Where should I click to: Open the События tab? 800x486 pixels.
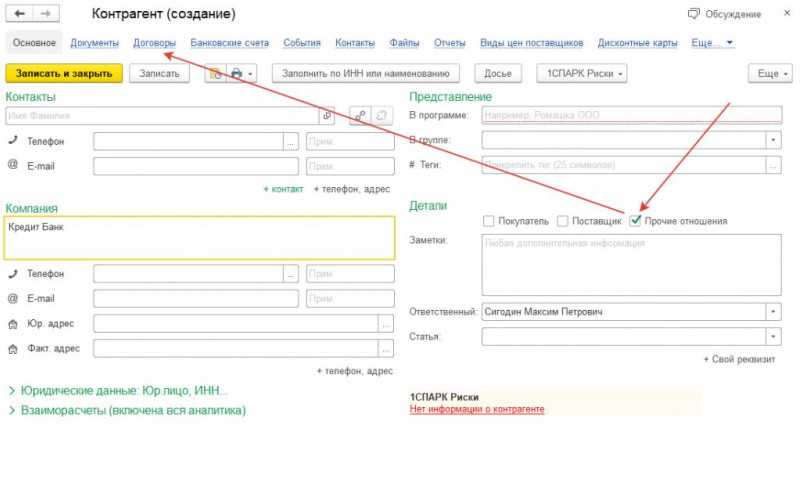[302, 43]
